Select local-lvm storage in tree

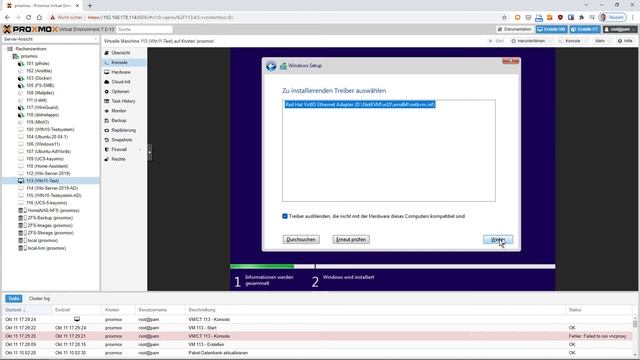[47, 248]
